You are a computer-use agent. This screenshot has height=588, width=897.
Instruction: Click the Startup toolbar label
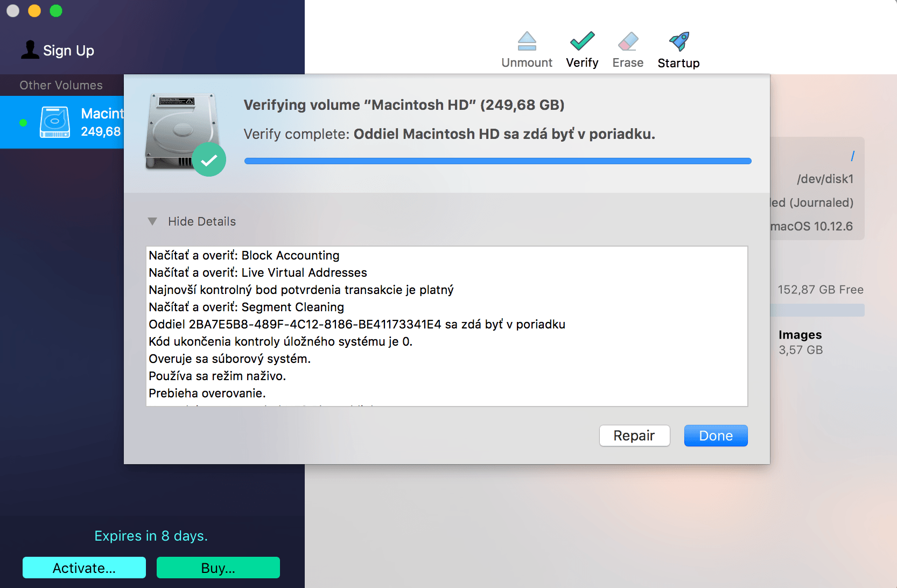(678, 63)
